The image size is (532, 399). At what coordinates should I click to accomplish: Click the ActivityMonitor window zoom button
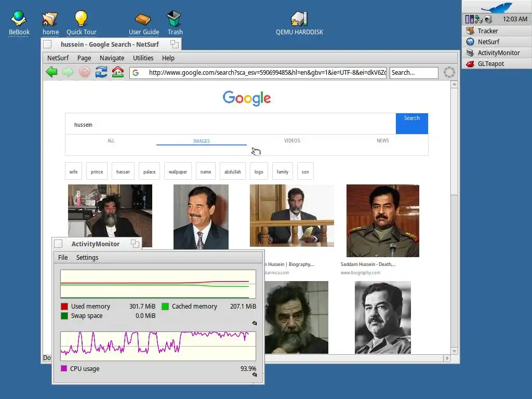pos(135,244)
